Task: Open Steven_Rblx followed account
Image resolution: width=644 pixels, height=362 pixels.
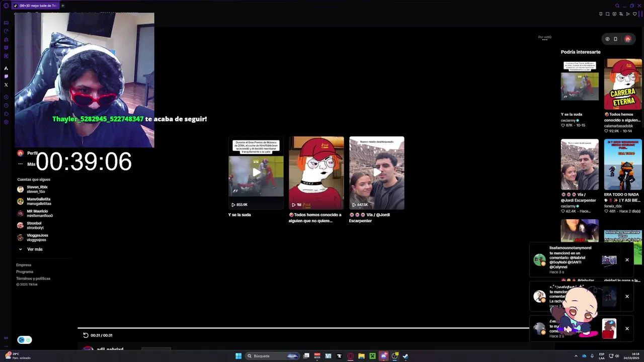Action: pos(34,189)
